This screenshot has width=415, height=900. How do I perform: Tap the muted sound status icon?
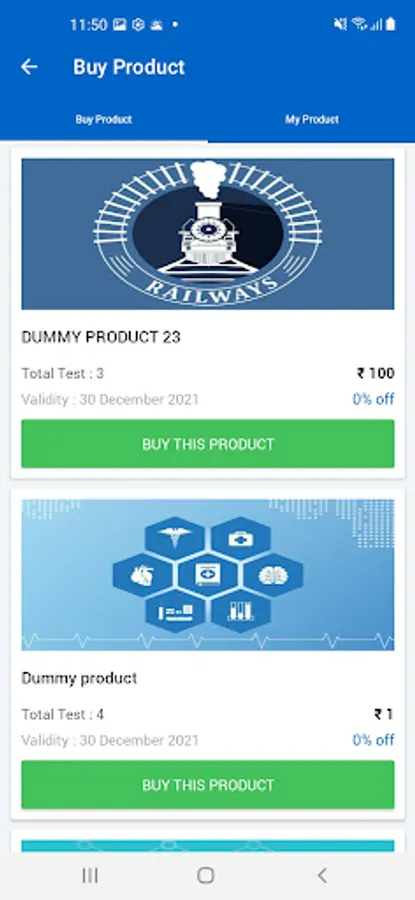click(x=340, y=24)
